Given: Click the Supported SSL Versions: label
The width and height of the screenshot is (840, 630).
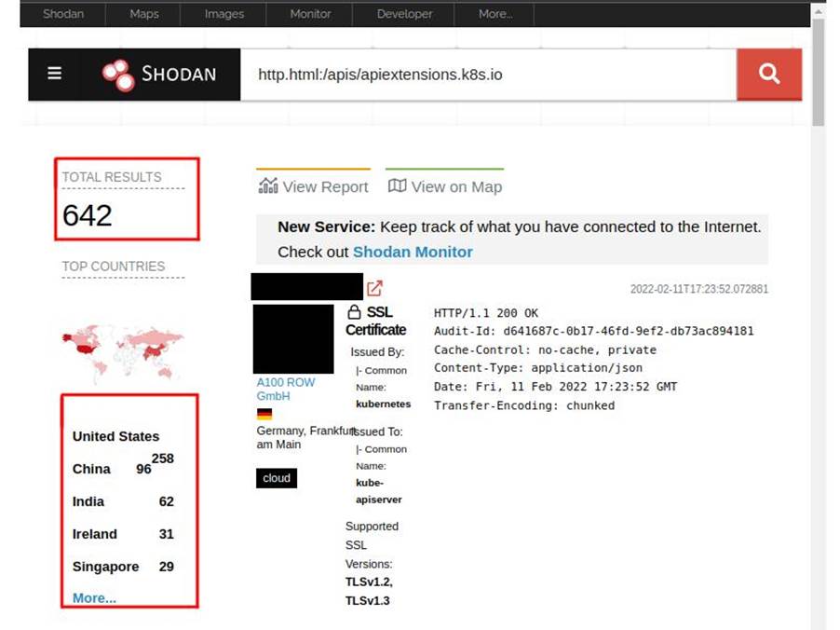Looking at the screenshot, I should (x=372, y=545).
